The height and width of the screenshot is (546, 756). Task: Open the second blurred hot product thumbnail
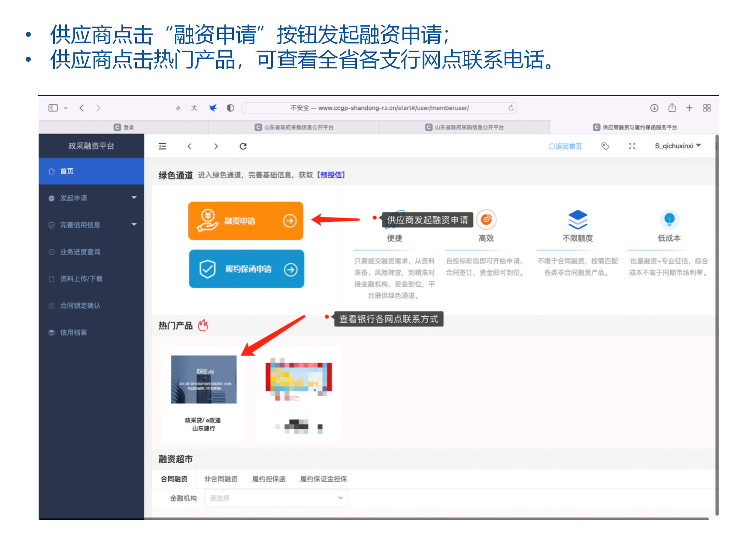pyautogui.click(x=299, y=380)
